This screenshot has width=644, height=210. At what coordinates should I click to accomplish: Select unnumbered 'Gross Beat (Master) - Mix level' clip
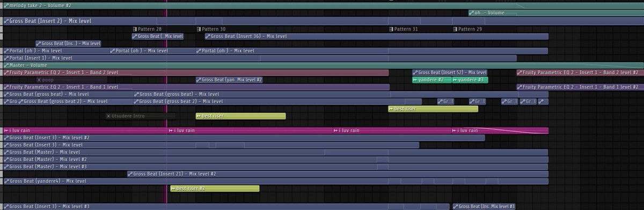[275, 152]
